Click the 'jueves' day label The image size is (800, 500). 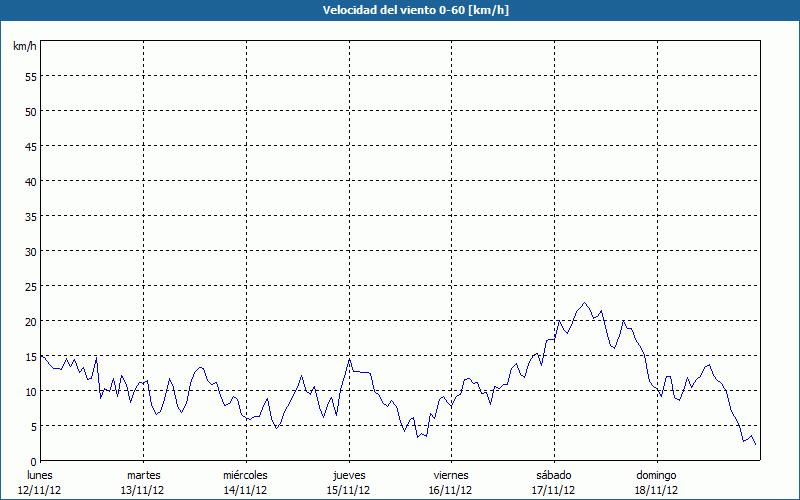(x=348, y=475)
